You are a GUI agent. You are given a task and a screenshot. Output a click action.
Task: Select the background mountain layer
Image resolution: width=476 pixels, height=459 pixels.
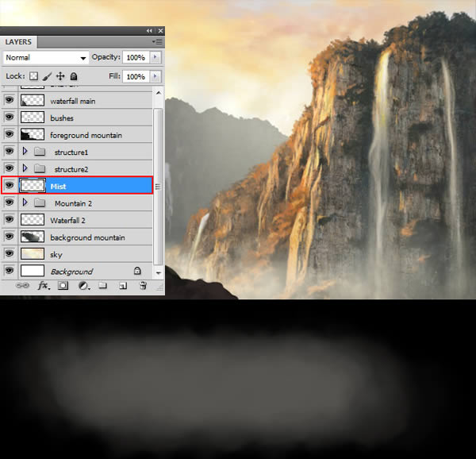point(78,237)
